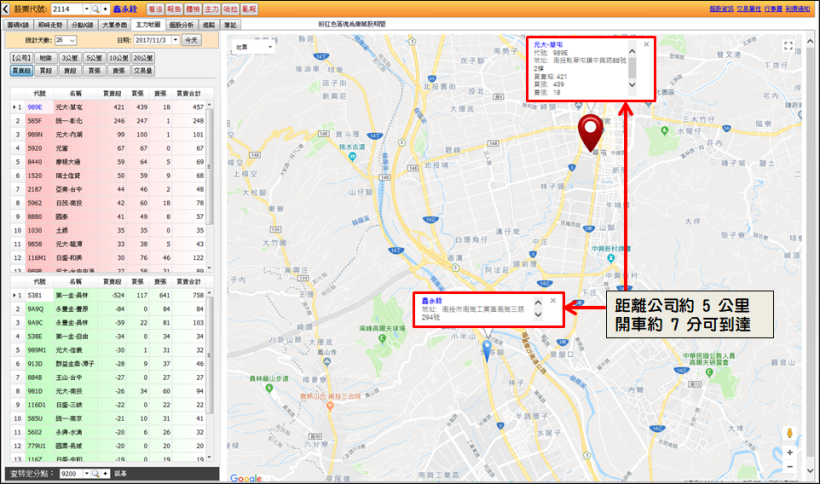Switch to the 追蹤 tab
Viewport: 820px width, 484px height.
(x=209, y=25)
